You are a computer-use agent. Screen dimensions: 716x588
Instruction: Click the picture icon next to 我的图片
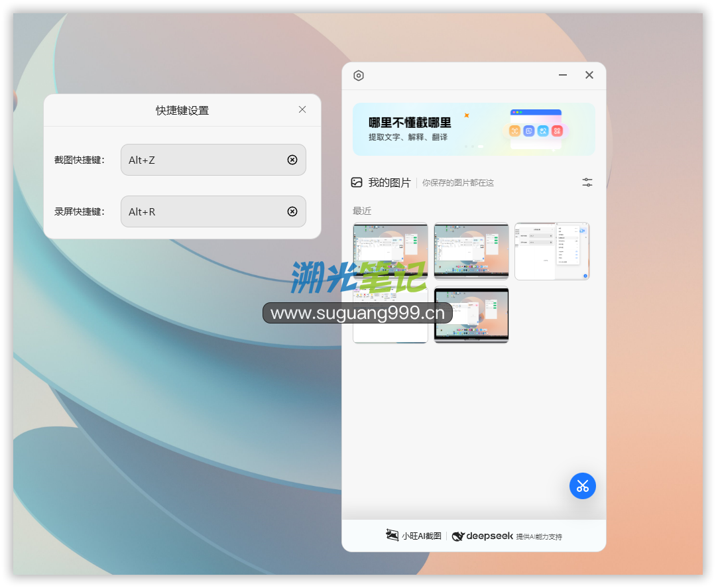pyautogui.click(x=357, y=182)
